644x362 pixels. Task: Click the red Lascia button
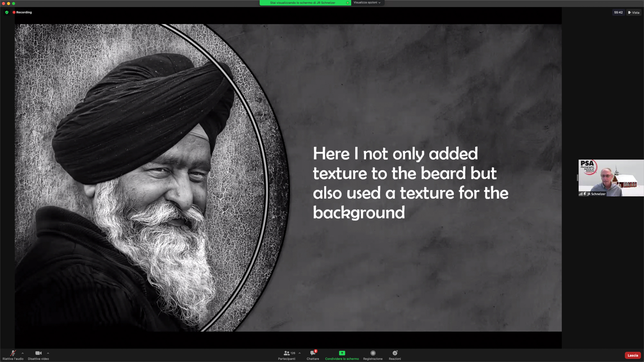pos(632,355)
